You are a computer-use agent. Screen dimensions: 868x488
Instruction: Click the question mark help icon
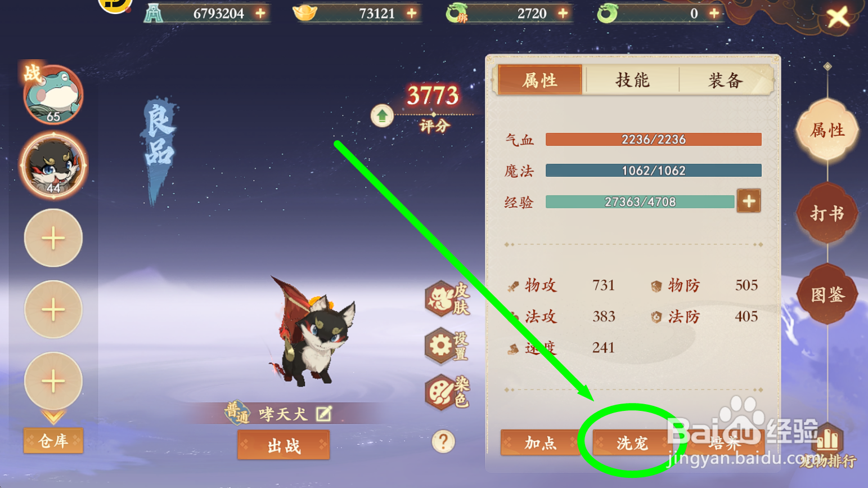pyautogui.click(x=443, y=442)
